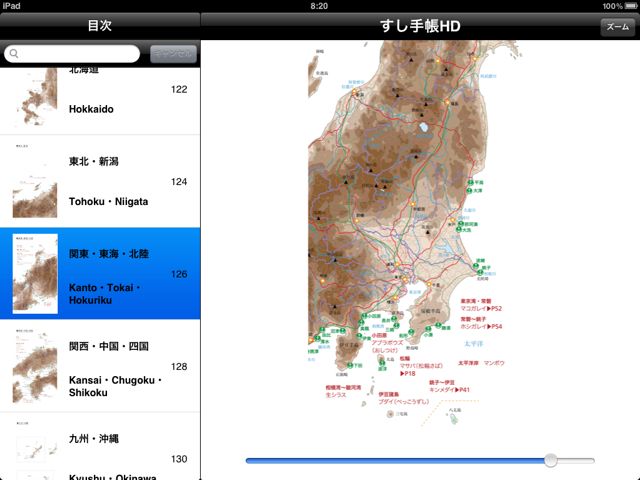Select the 関西・中国・四国 title
The width and height of the screenshot is (640, 480).
coord(109,347)
